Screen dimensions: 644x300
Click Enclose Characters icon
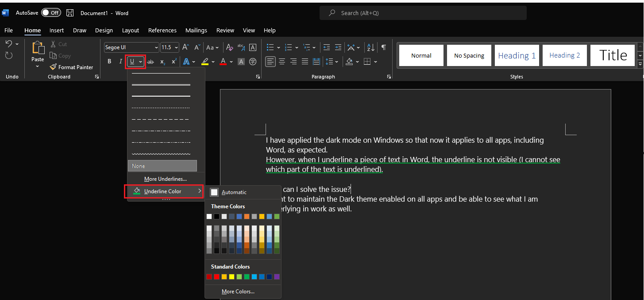(x=253, y=62)
